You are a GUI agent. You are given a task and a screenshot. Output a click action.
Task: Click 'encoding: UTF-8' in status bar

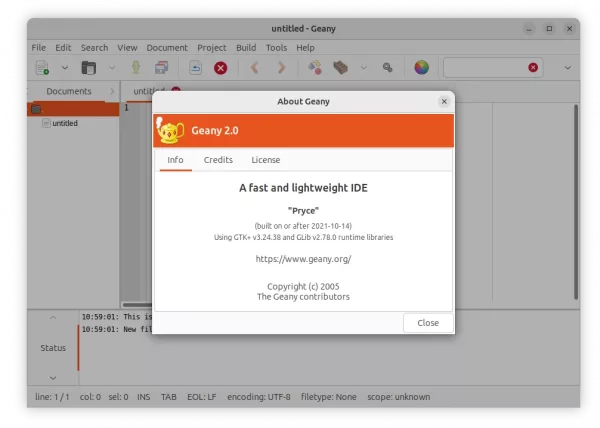click(x=259, y=397)
